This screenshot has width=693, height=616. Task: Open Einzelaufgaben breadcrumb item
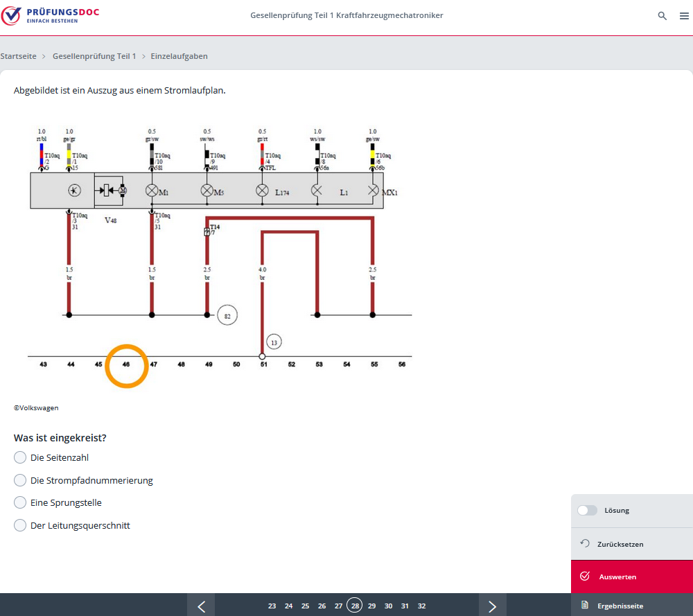[179, 56]
